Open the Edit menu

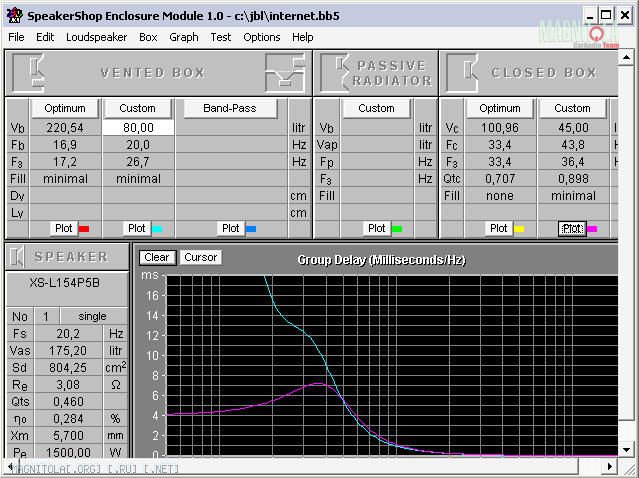click(45, 37)
